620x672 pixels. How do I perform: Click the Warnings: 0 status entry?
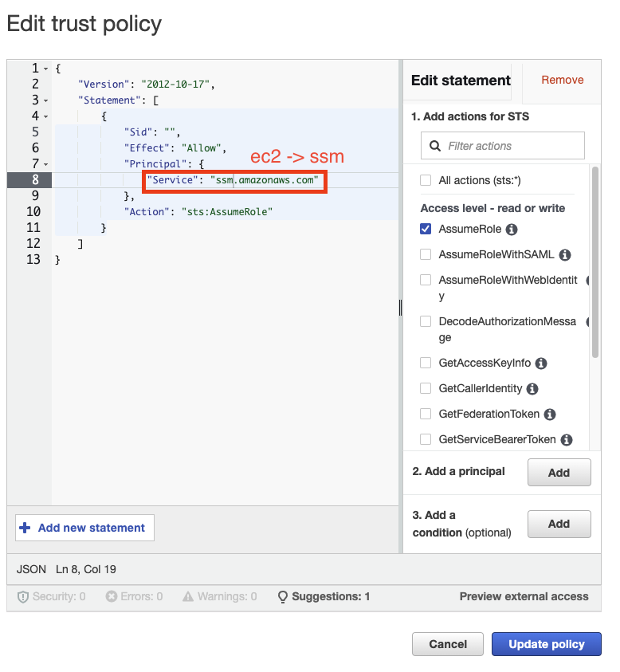[220, 596]
